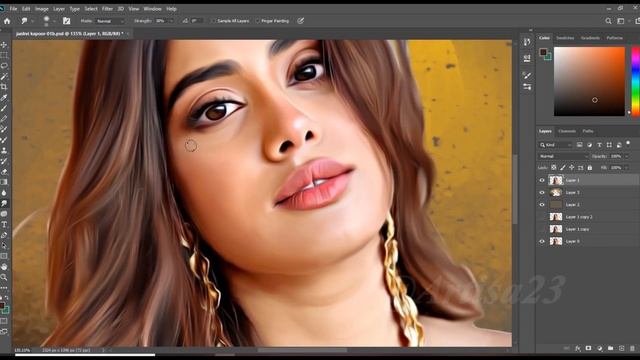Open the tool preset picker arrow
This screenshot has height=360, width=640.
32,21
